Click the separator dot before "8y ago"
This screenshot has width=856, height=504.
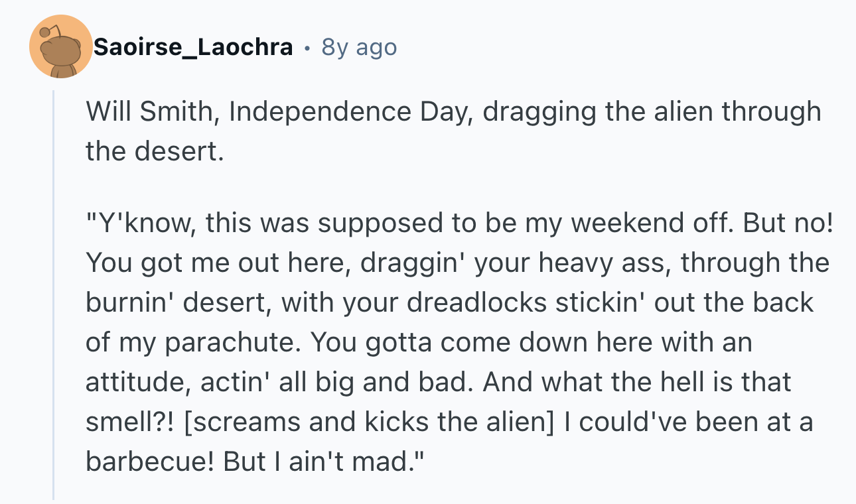click(x=307, y=48)
